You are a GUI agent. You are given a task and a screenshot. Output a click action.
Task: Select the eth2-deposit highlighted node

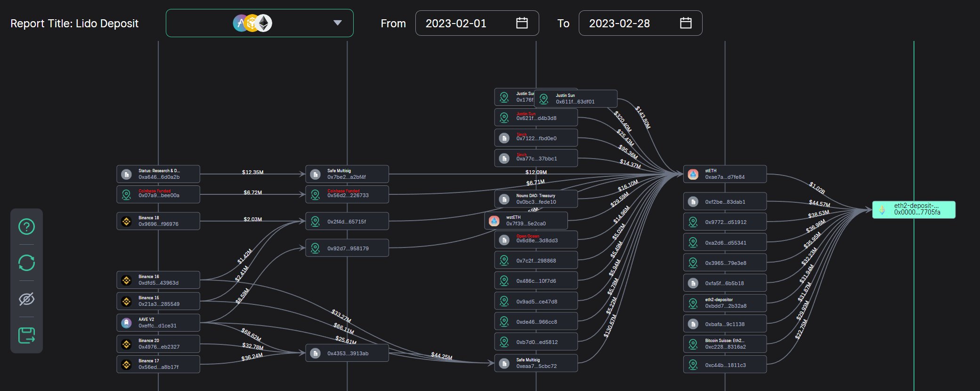tap(914, 209)
